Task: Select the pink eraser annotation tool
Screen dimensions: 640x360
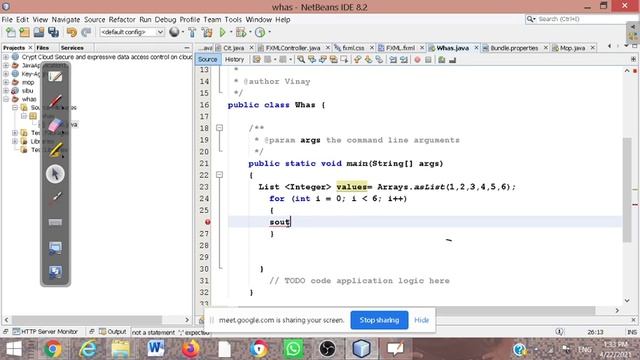Action: 56,125
